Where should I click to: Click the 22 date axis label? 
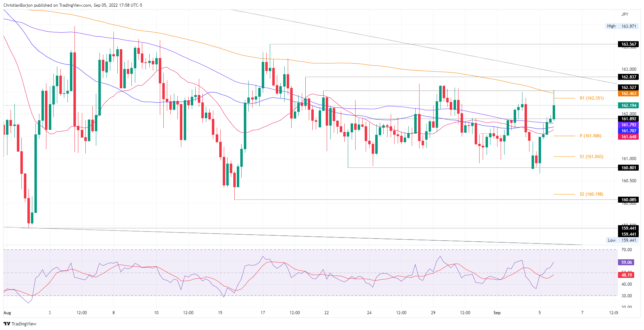[326, 313]
